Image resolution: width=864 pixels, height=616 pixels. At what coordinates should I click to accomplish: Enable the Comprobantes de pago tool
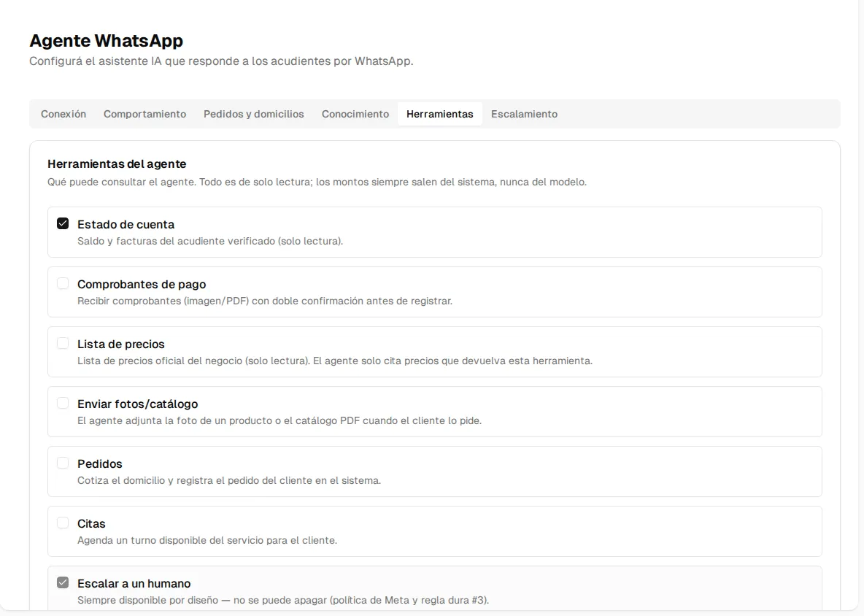point(63,283)
